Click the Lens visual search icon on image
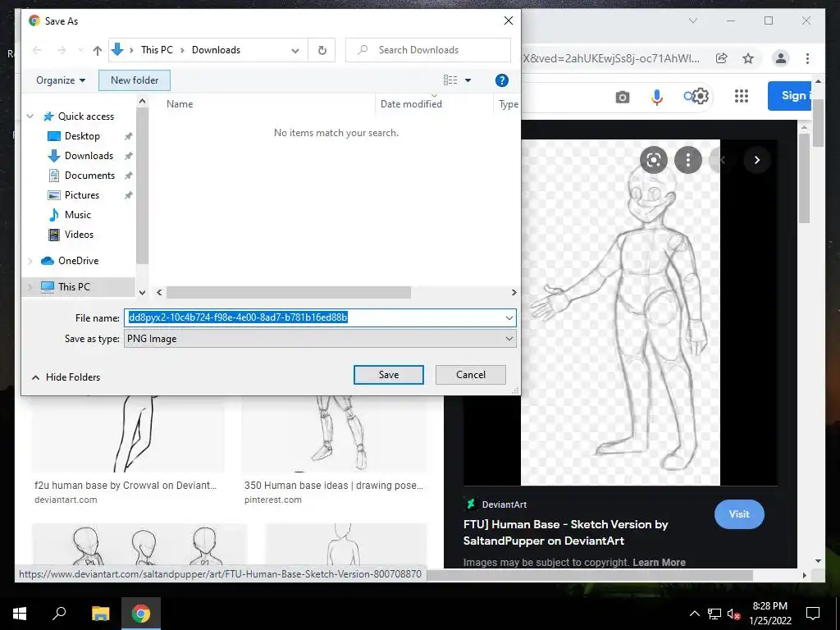840x630 pixels. (x=654, y=160)
